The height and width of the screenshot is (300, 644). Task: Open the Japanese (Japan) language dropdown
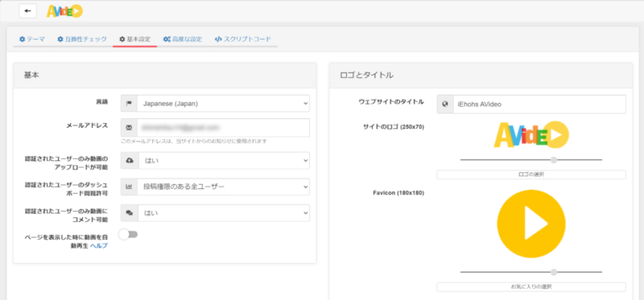pos(224,104)
